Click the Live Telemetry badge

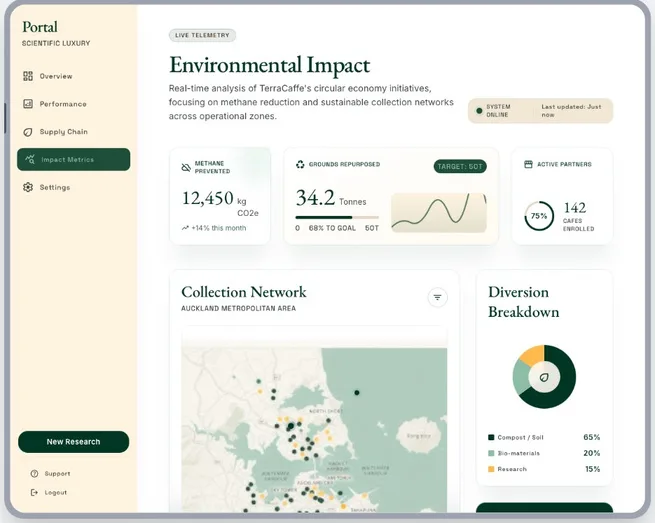[x=202, y=35]
